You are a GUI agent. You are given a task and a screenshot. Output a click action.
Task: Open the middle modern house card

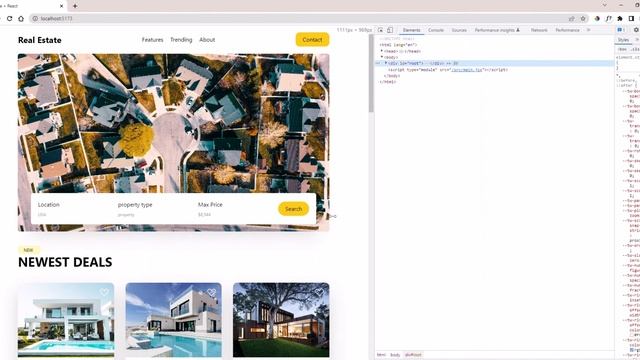(x=173, y=320)
